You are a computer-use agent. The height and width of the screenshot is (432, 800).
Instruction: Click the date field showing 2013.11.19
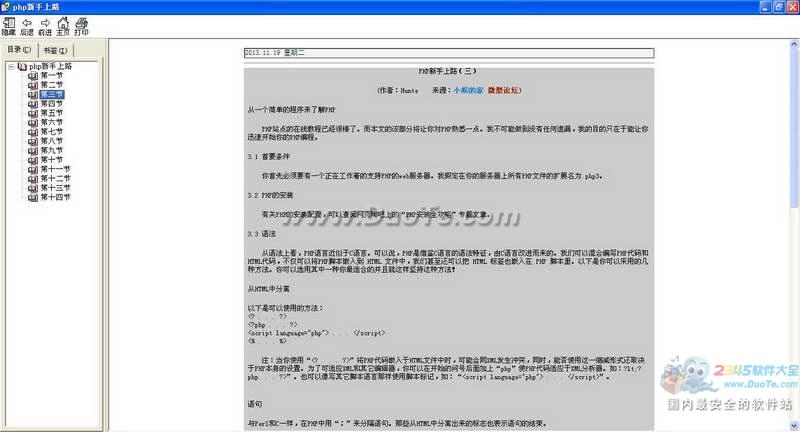click(x=448, y=53)
